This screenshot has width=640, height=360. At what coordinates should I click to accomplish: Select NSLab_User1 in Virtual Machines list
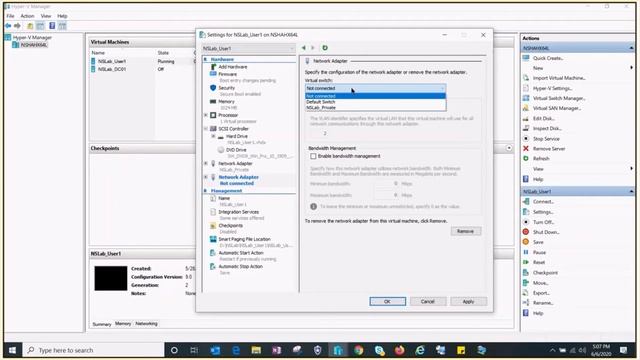[111, 61]
